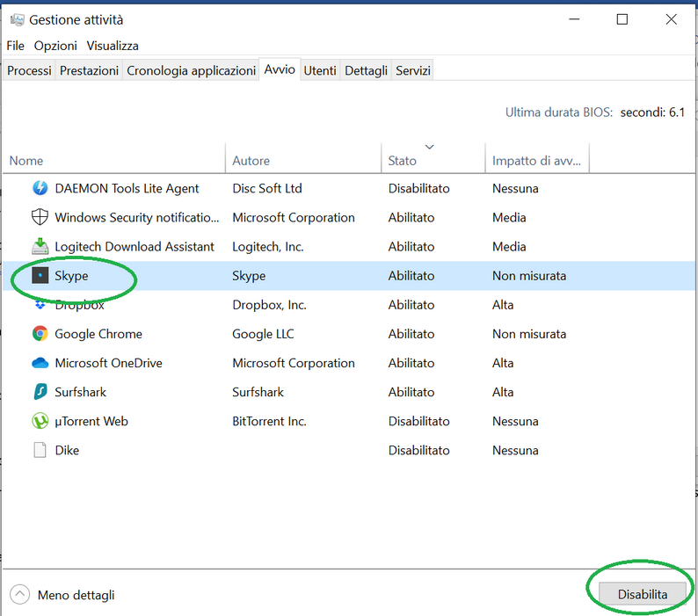Click Disc Soft Ltd author cell
This screenshot has height=616, width=698.
click(x=267, y=189)
